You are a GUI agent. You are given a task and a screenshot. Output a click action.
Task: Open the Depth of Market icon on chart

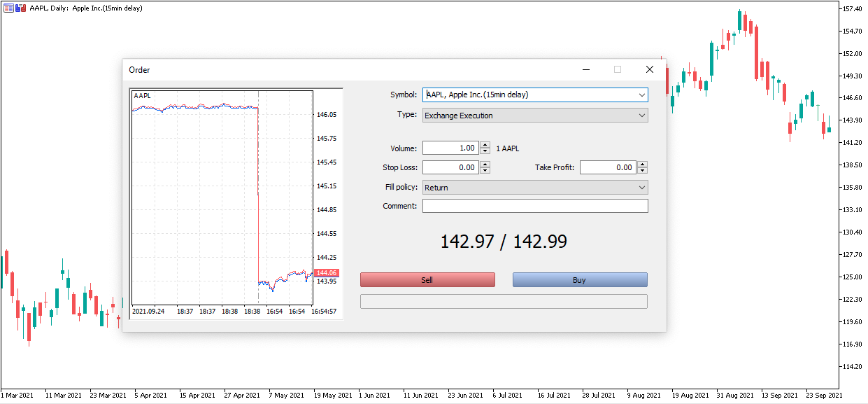point(8,8)
